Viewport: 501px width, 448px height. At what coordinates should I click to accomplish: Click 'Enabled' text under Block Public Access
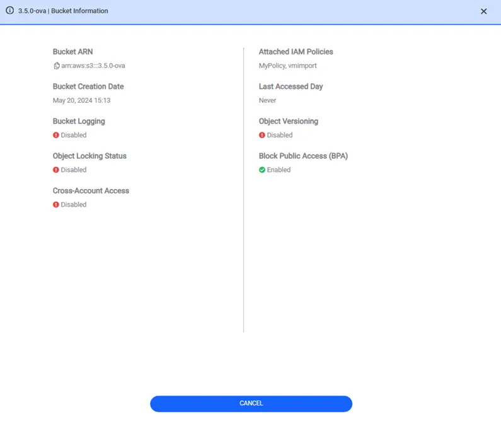click(279, 170)
